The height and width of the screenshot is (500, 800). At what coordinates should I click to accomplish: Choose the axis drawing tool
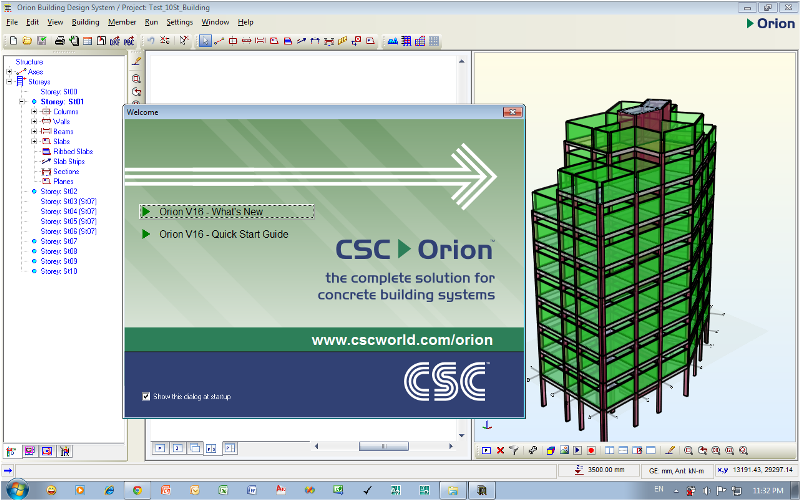coord(219,41)
